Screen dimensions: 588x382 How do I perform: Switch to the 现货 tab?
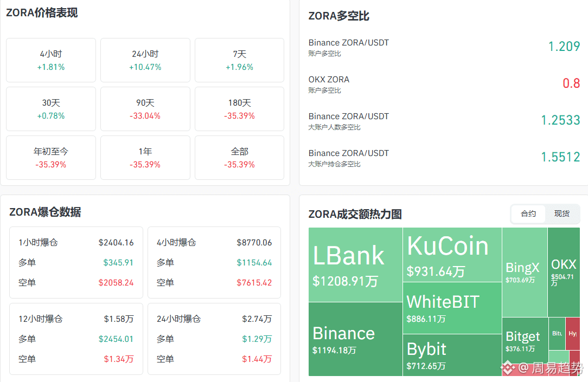coord(562,214)
